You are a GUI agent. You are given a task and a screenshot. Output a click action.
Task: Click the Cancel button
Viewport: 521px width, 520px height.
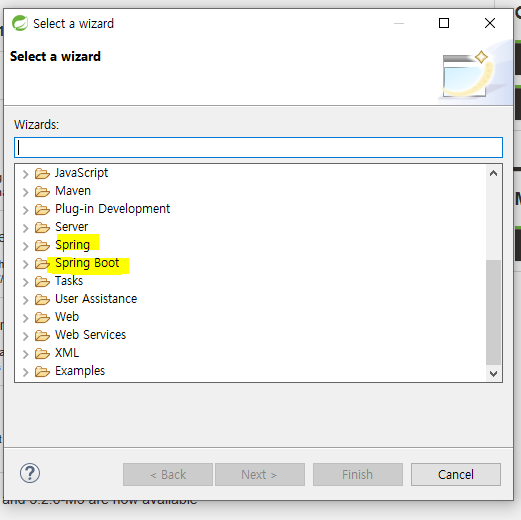tap(456, 474)
